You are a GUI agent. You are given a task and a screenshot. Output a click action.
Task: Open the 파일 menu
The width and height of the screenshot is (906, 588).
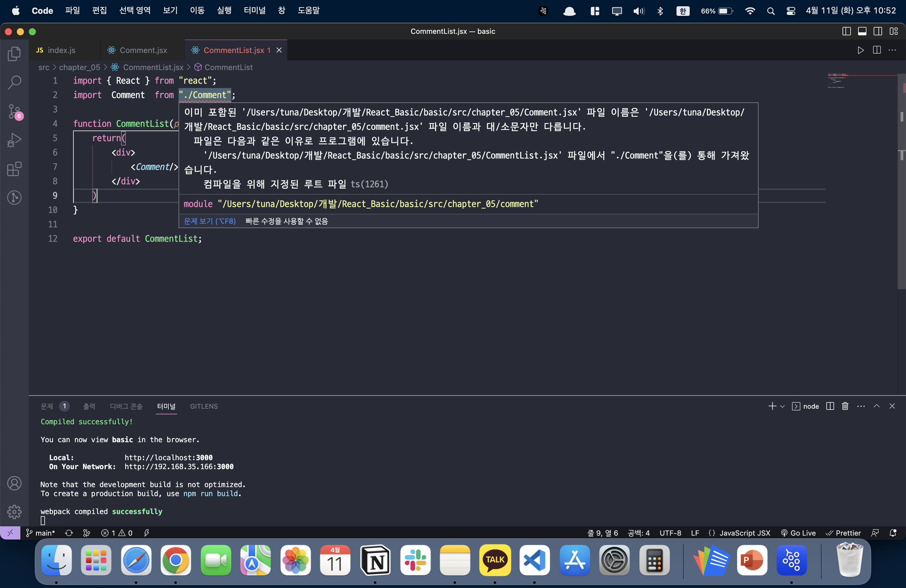point(72,10)
